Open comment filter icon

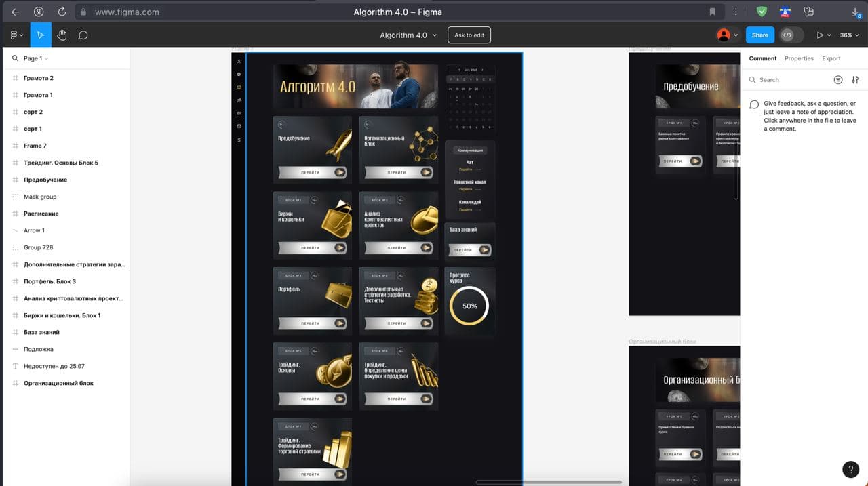click(x=838, y=80)
